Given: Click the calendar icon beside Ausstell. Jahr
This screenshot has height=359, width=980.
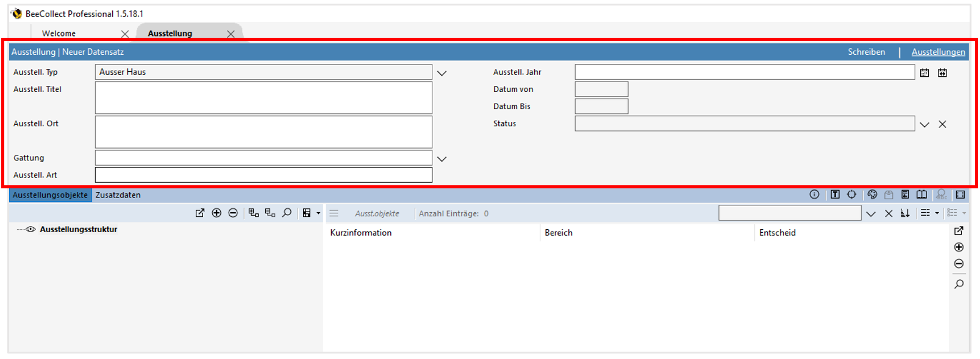Looking at the screenshot, I should tap(925, 73).
